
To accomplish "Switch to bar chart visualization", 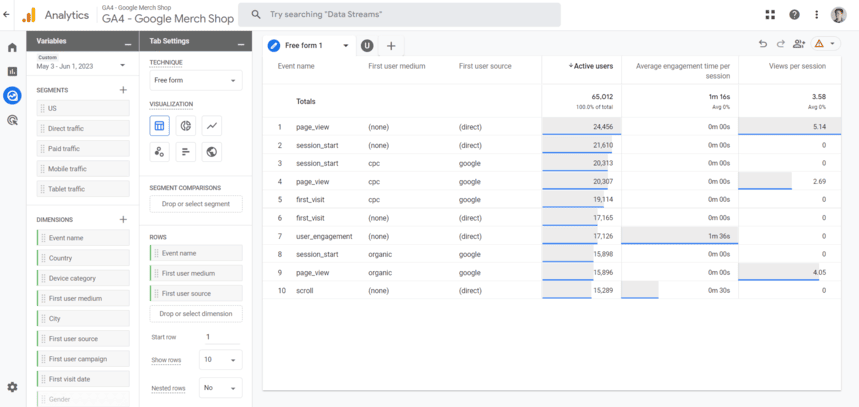I will point(185,152).
